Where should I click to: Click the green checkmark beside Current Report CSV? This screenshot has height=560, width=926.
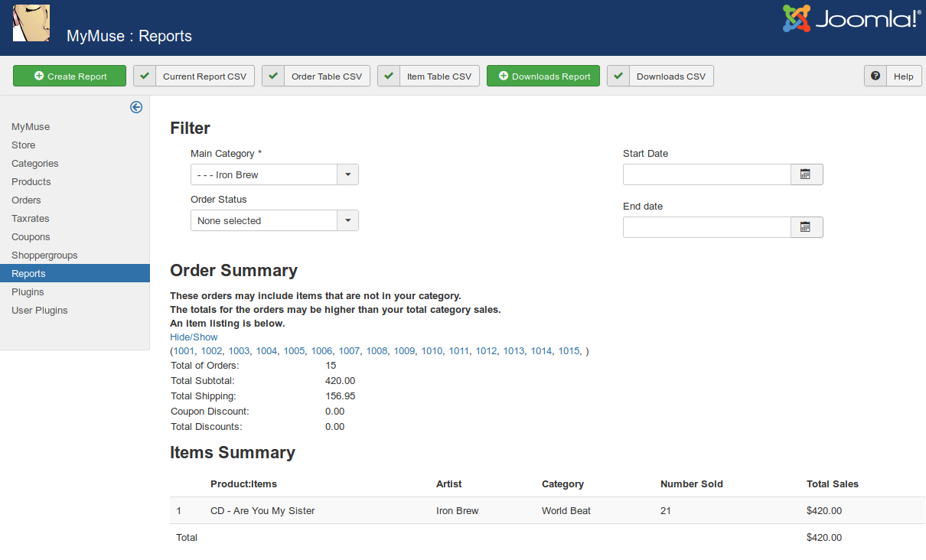144,76
